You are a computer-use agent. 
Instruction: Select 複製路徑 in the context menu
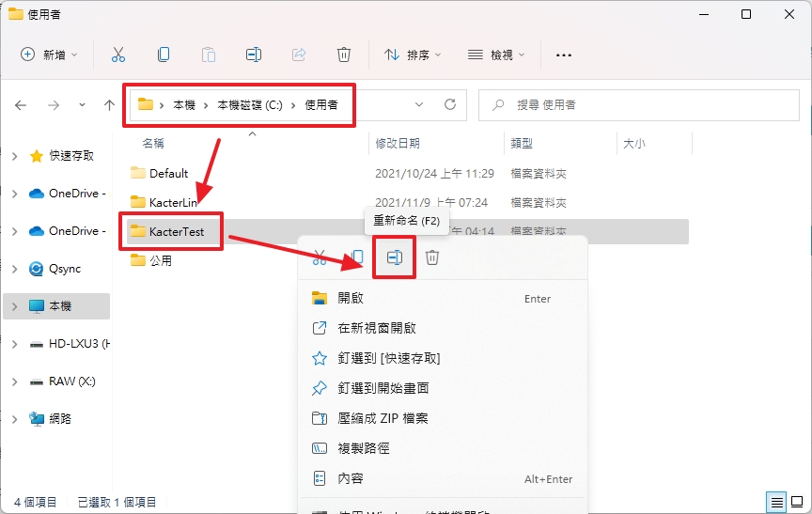[364, 448]
